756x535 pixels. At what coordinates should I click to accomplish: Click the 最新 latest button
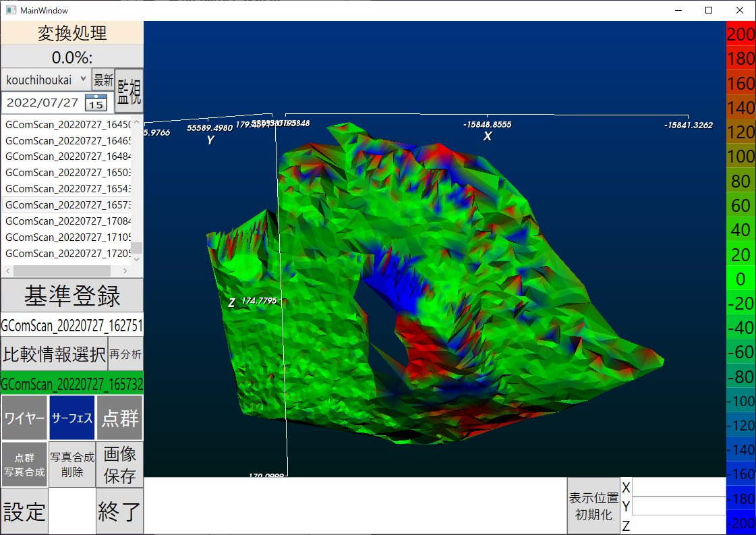coord(103,80)
